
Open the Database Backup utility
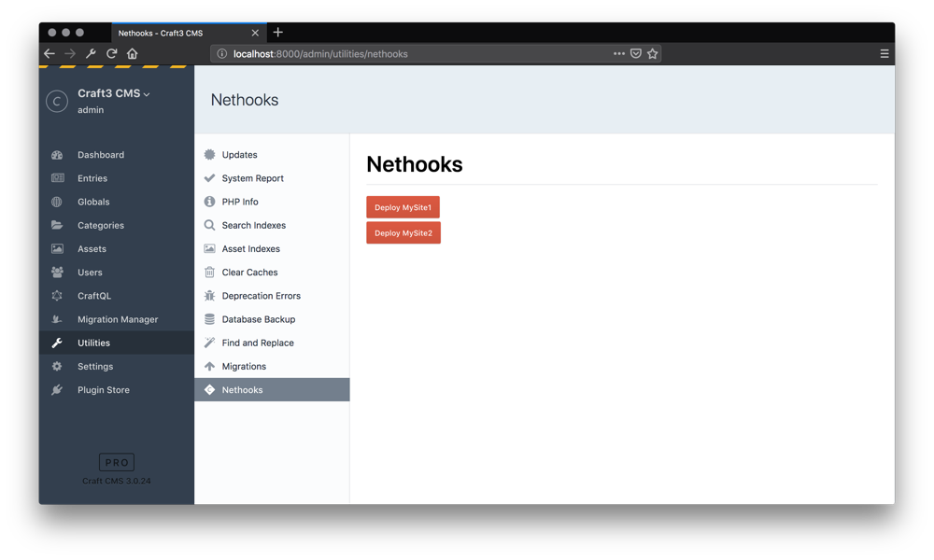(x=272, y=319)
